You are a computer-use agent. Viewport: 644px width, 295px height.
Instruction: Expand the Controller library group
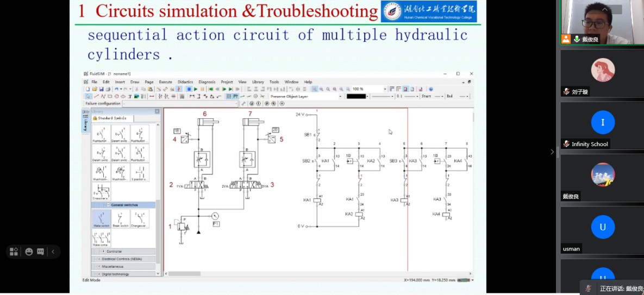(x=103, y=252)
